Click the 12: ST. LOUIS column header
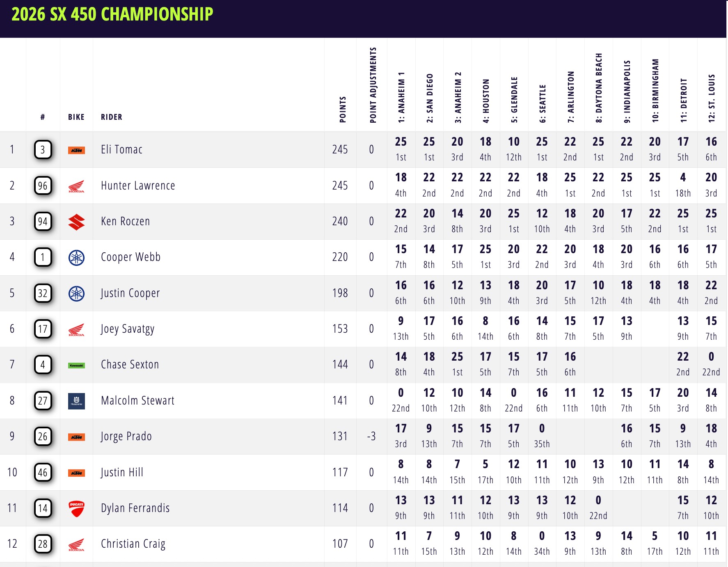The width and height of the screenshot is (728, 567). [712, 98]
